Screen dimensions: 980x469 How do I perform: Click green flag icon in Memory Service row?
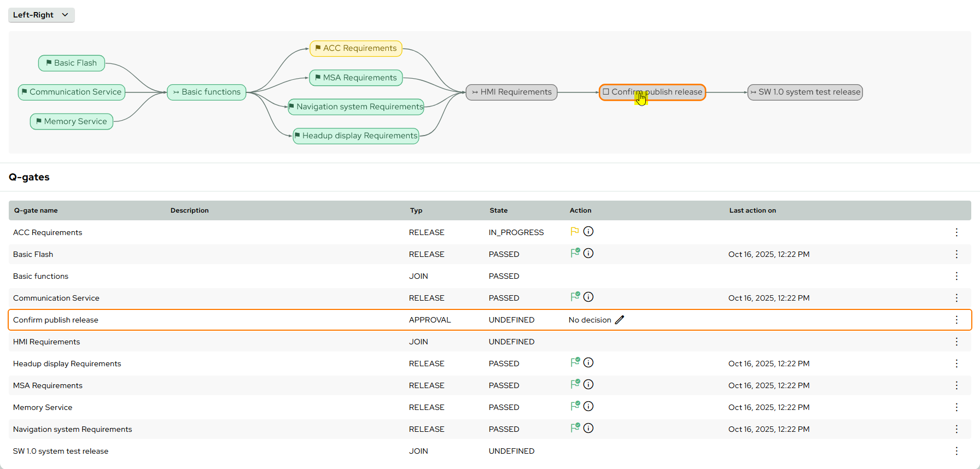pos(575,406)
